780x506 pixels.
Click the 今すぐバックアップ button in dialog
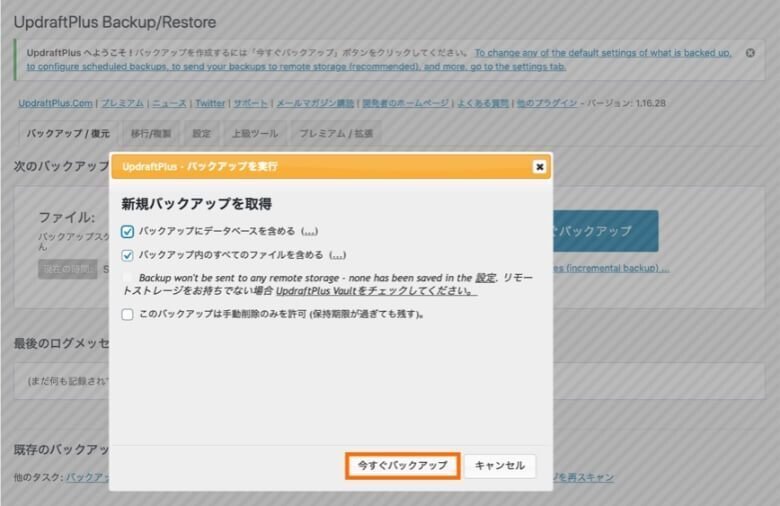point(402,466)
